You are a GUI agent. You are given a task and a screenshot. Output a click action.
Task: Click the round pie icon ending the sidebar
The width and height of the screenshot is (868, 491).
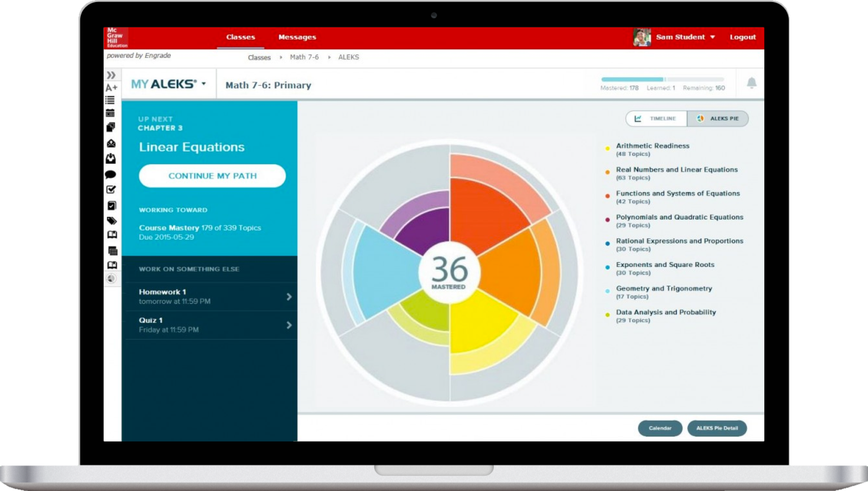[111, 278]
